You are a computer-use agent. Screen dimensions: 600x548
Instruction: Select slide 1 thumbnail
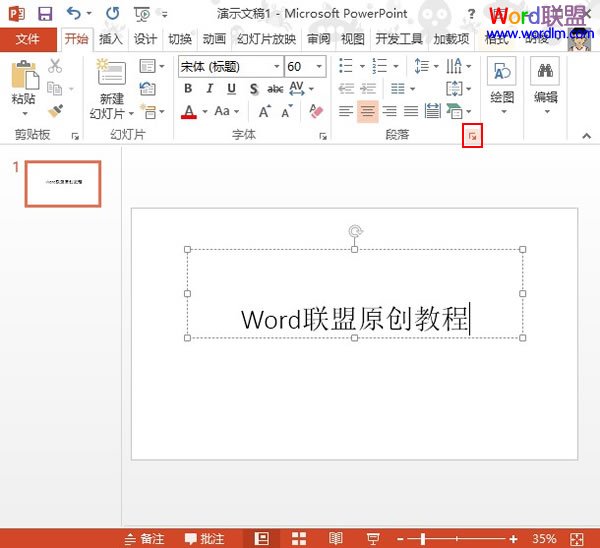tap(63, 184)
